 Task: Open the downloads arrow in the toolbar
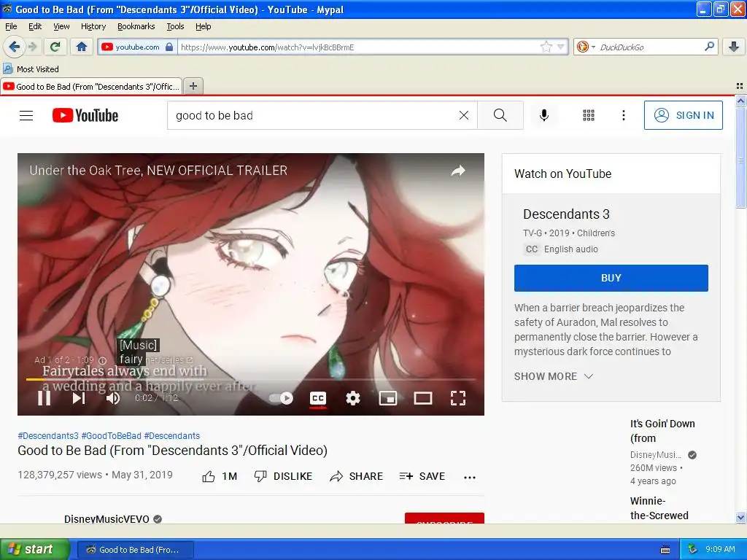pos(734,47)
